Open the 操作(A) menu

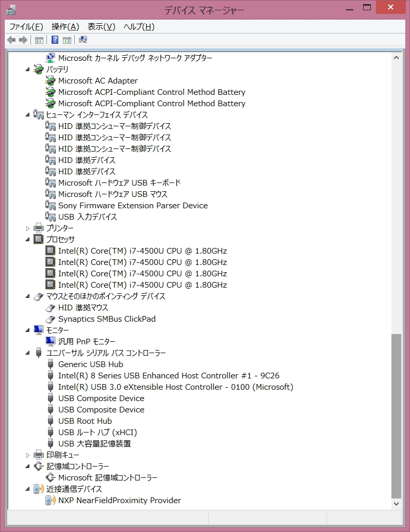65,27
